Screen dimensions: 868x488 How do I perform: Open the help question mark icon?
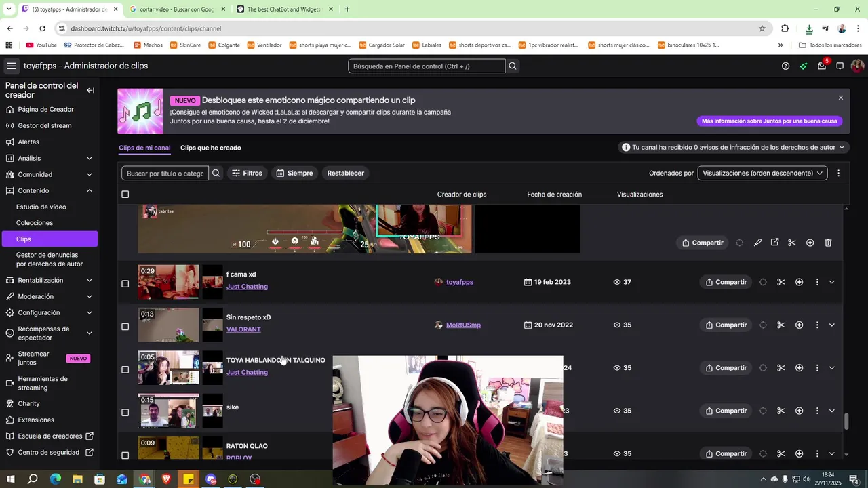[785, 66]
